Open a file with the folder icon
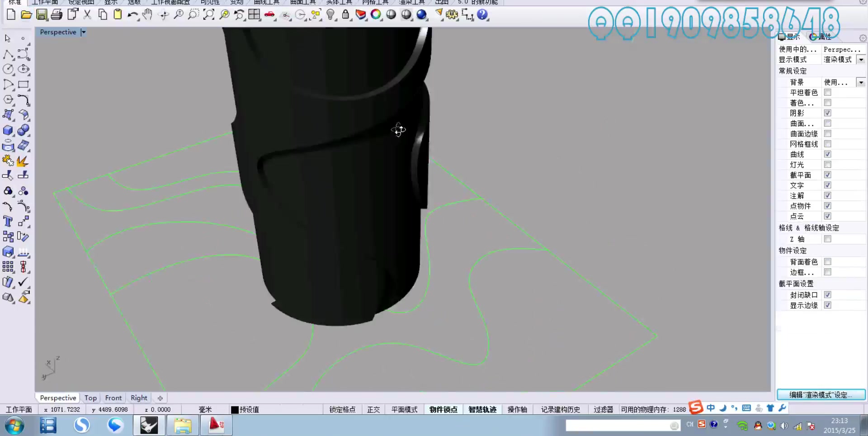The height and width of the screenshot is (436, 868). (x=26, y=14)
